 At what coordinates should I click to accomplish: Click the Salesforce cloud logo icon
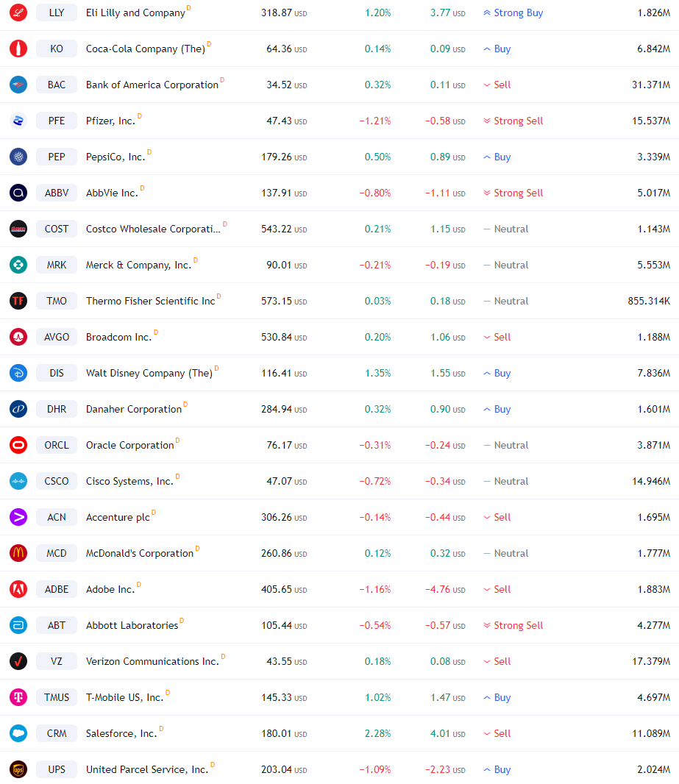click(x=18, y=733)
